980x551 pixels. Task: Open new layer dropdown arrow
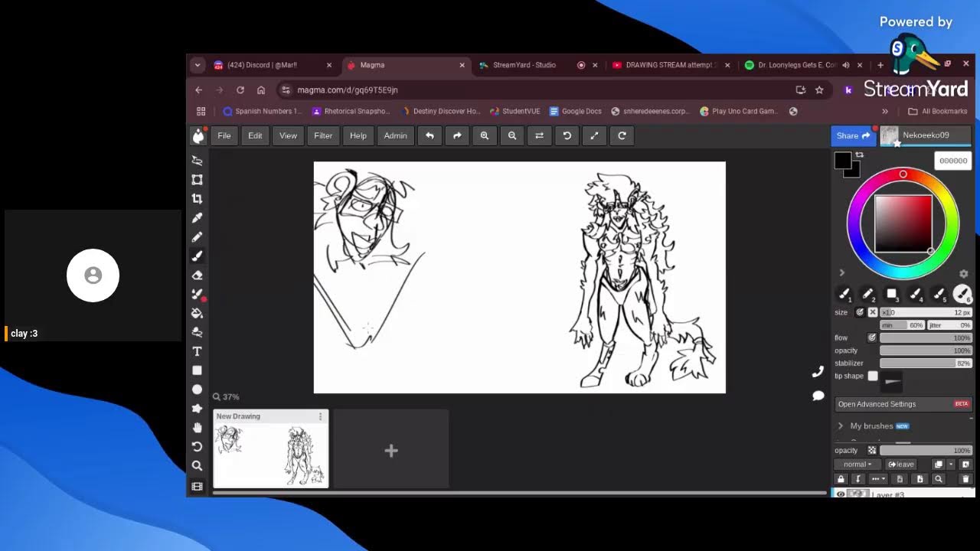951,465
